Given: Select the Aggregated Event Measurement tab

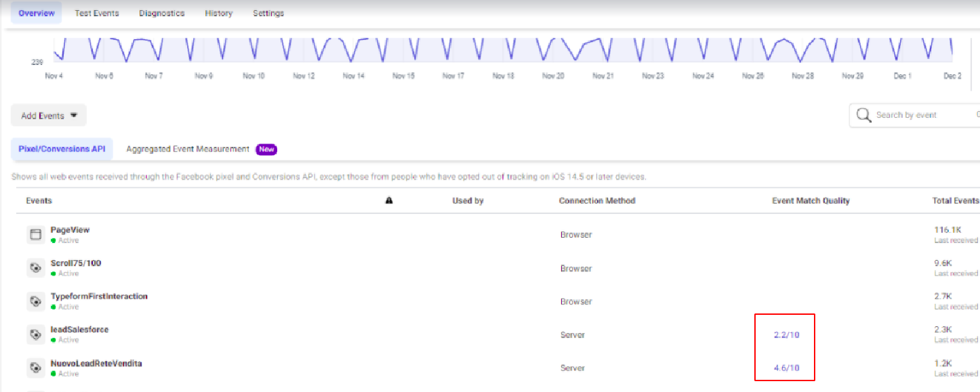Looking at the screenshot, I should tap(188, 149).
